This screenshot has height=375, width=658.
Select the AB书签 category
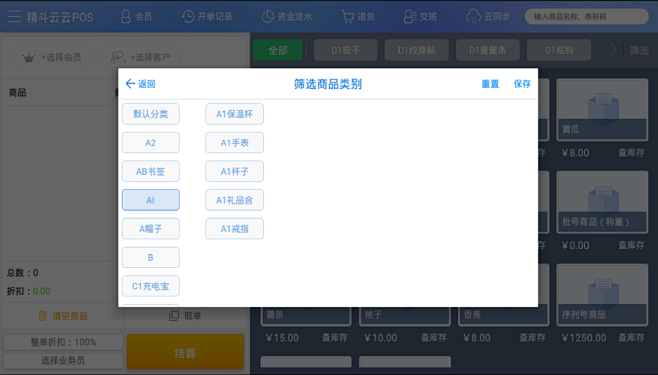tap(151, 171)
